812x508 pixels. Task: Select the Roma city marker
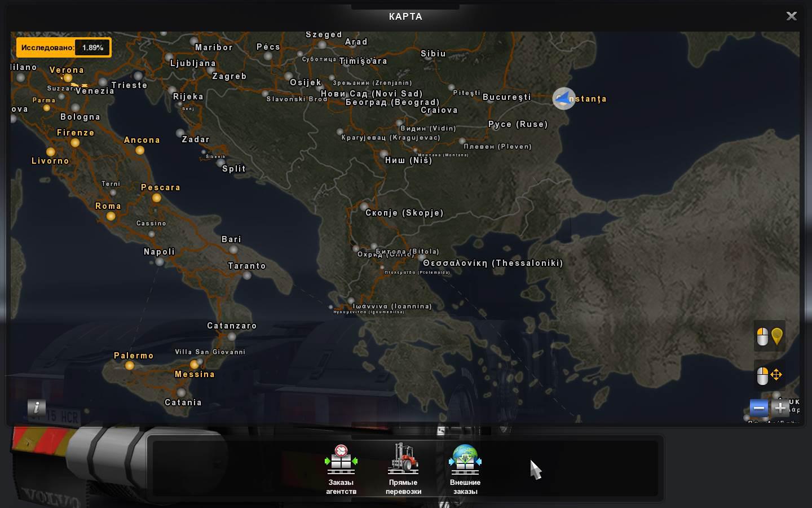pos(111,216)
